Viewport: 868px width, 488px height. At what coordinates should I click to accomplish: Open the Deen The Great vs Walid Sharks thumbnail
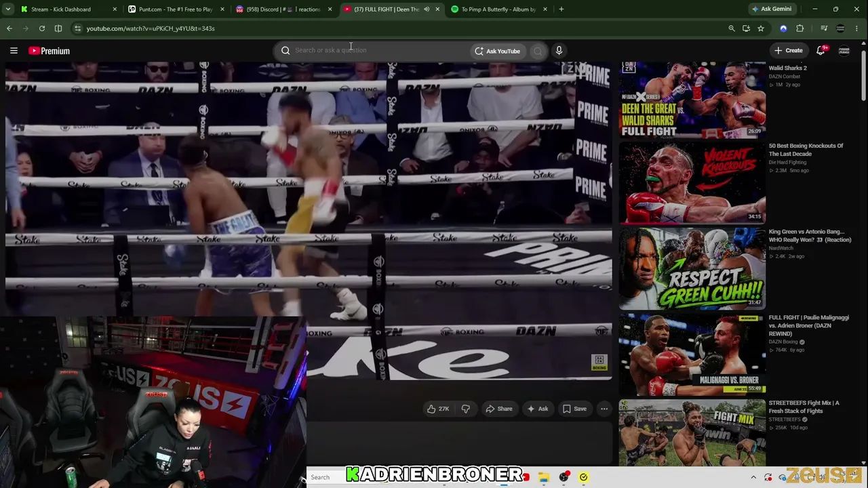coord(692,100)
